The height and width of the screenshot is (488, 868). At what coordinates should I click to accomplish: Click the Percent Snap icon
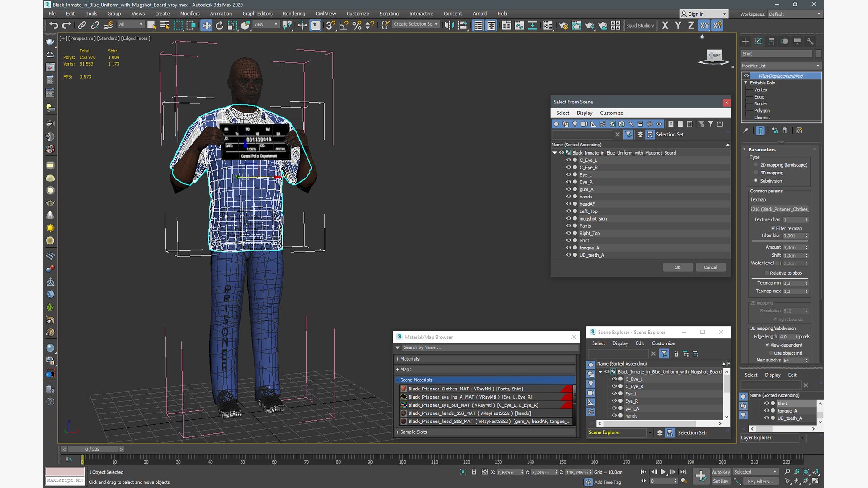[x=357, y=25]
